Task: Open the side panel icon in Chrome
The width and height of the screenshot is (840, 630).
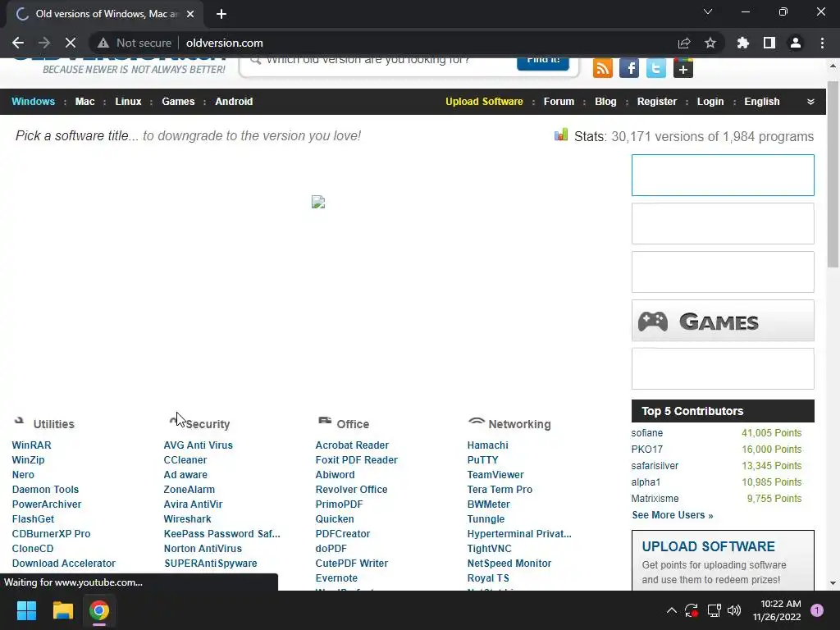Action: (x=769, y=43)
